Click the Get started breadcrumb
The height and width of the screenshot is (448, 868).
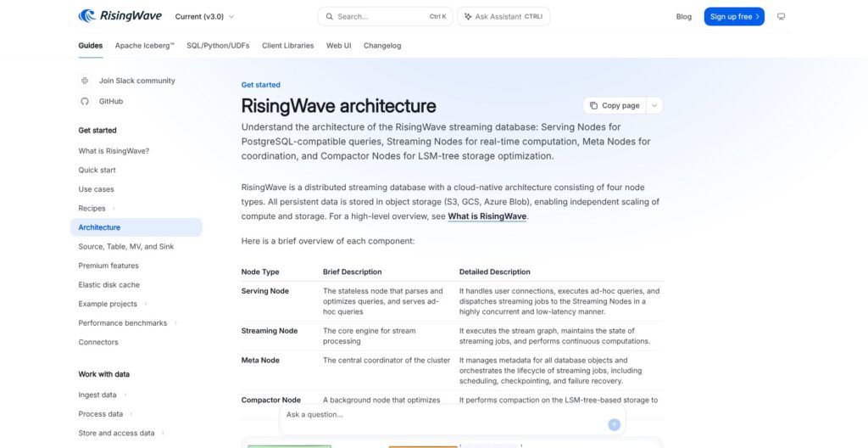261,85
